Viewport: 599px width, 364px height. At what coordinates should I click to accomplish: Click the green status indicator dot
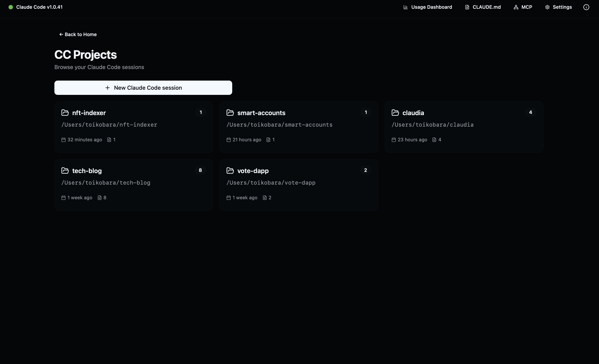[x=11, y=7]
